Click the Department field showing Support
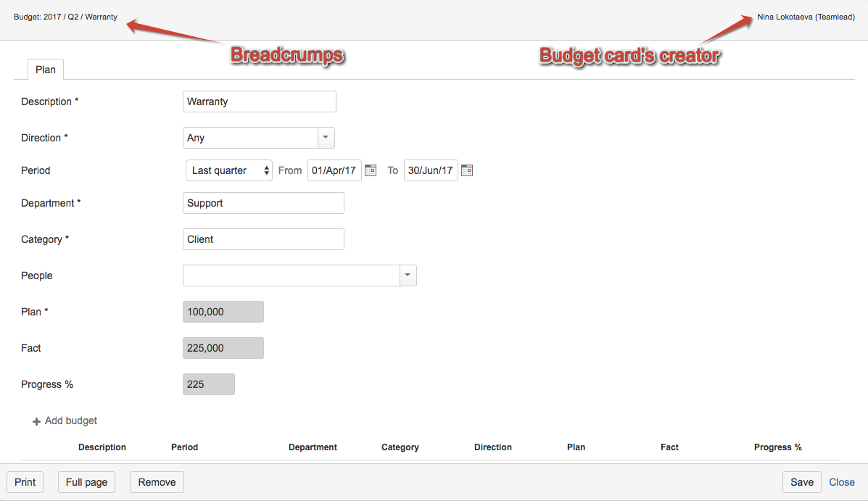The height and width of the screenshot is (501, 868). coord(263,203)
